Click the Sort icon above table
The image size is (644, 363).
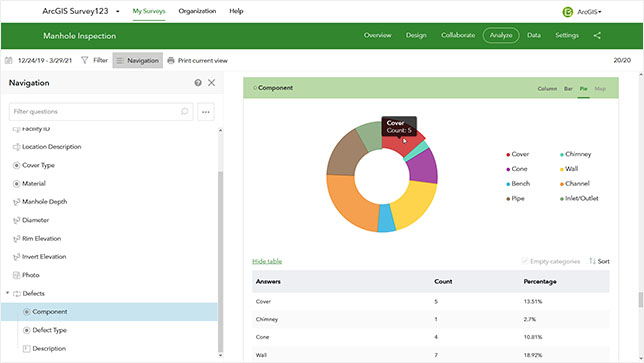pyautogui.click(x=592, y=261)
